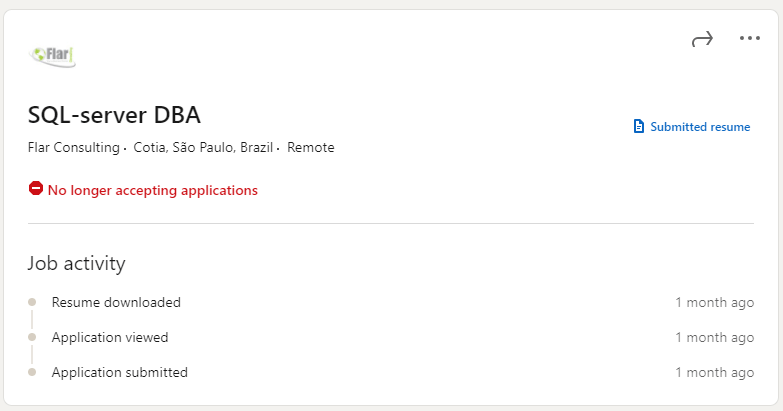
Task: Click the red no-entry status icon
Action: click(36, 189)
